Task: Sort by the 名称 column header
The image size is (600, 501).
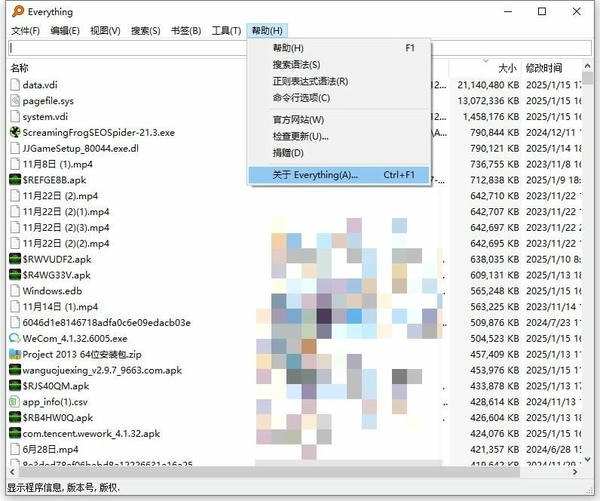Action: (19, 68)
